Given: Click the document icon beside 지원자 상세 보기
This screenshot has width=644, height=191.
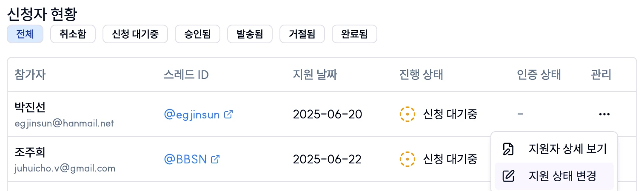Looking at the screenshot, I should click(x=508, y=149).
